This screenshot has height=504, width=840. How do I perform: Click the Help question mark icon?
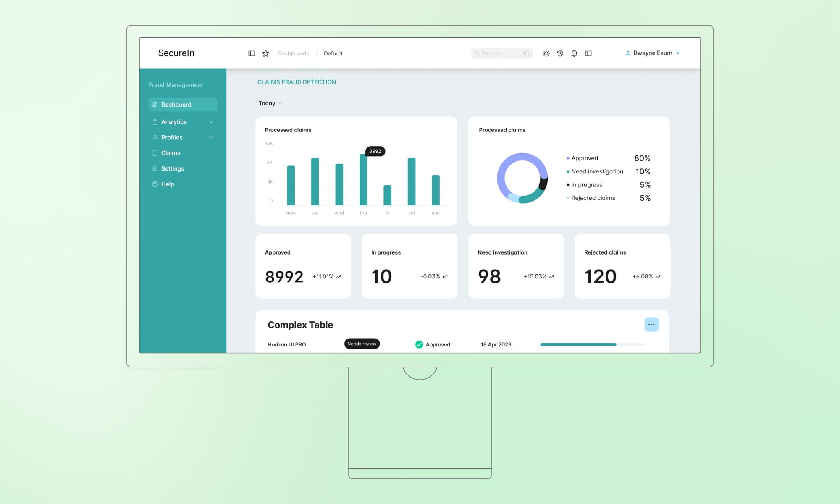coord(155,184)
